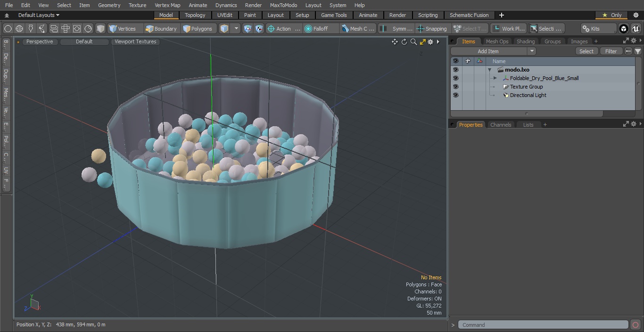Click the Kits button
The height and width of the screenshot is (332, 644).
pos(598,29)
